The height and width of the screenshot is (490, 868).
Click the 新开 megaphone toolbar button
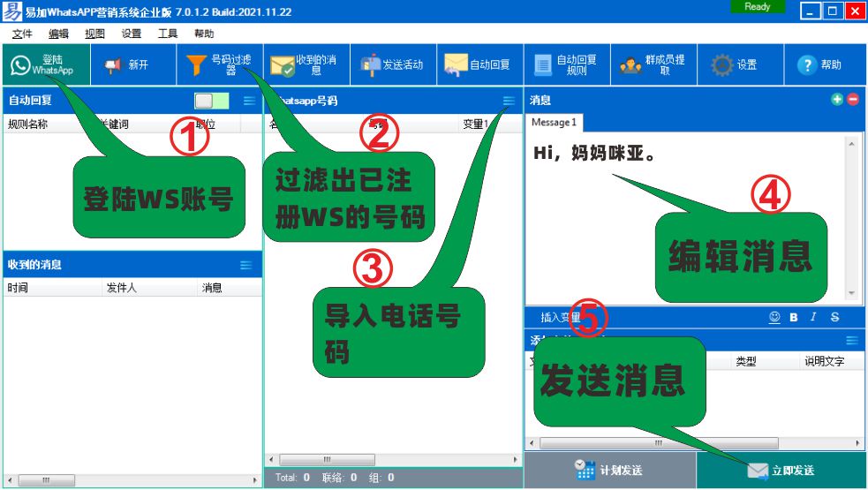pos(132,64)
